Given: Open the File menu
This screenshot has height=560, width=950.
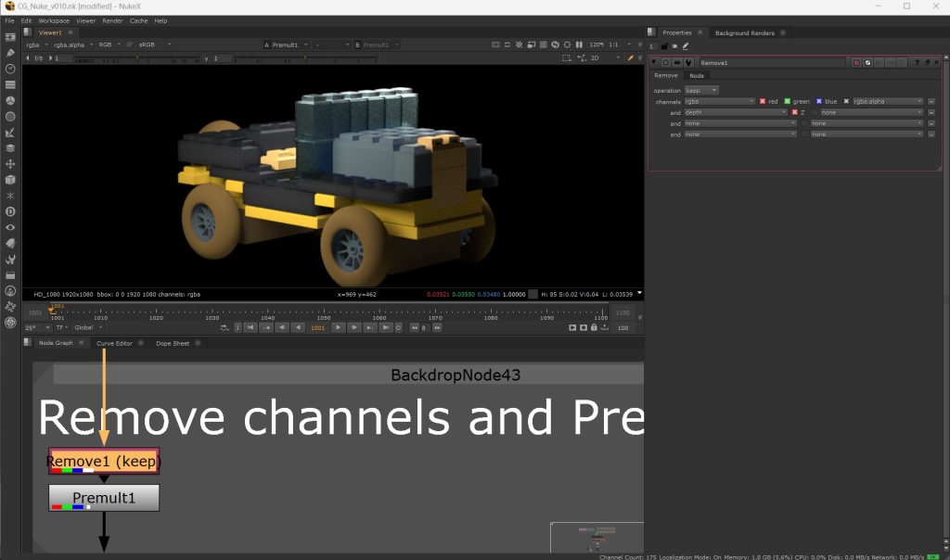Looking at the screenshot, I should [9, 20].
